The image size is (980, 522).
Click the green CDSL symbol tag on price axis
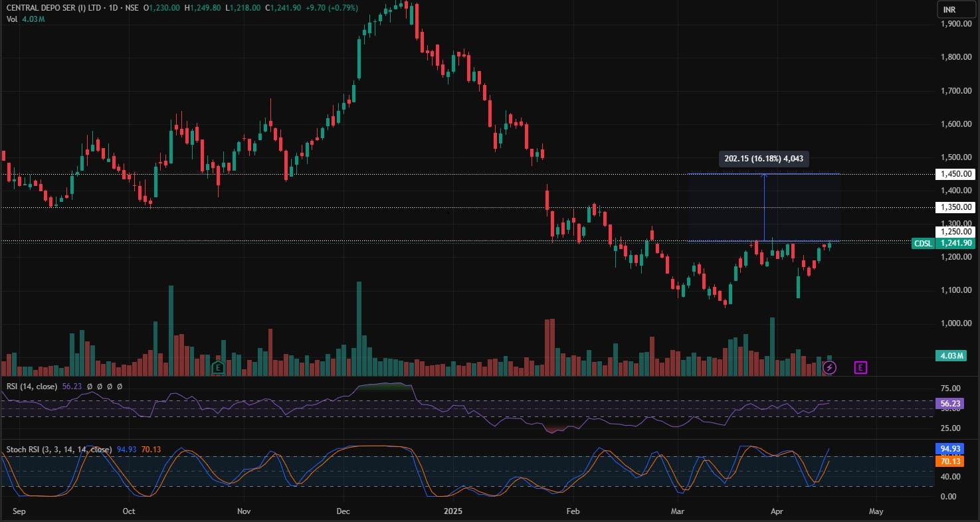tap(923, 244)
